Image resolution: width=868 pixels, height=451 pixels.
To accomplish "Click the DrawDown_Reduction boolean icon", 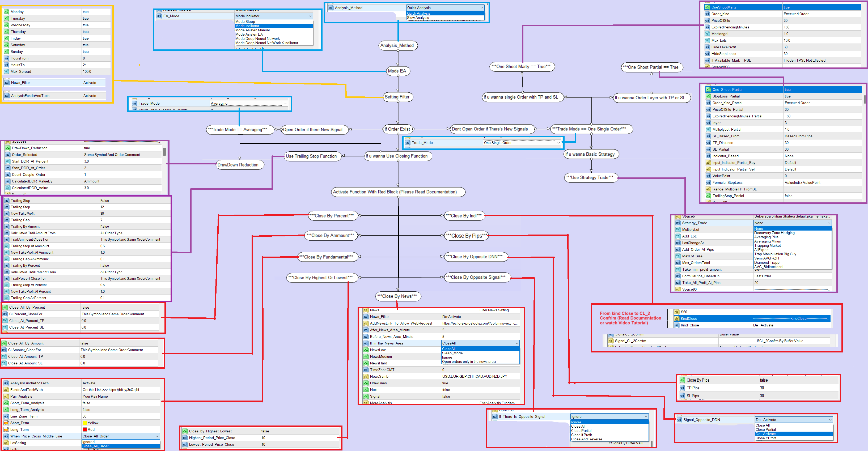I will (8, 148).
